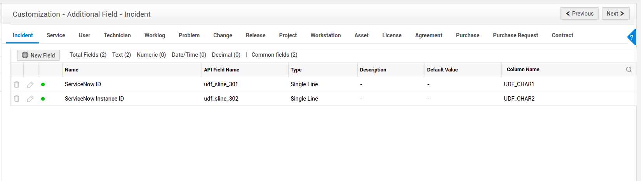Screen dimensions: 644x181
Task: Filter by Text (2) fields
Action: click(x=122, y=55)
